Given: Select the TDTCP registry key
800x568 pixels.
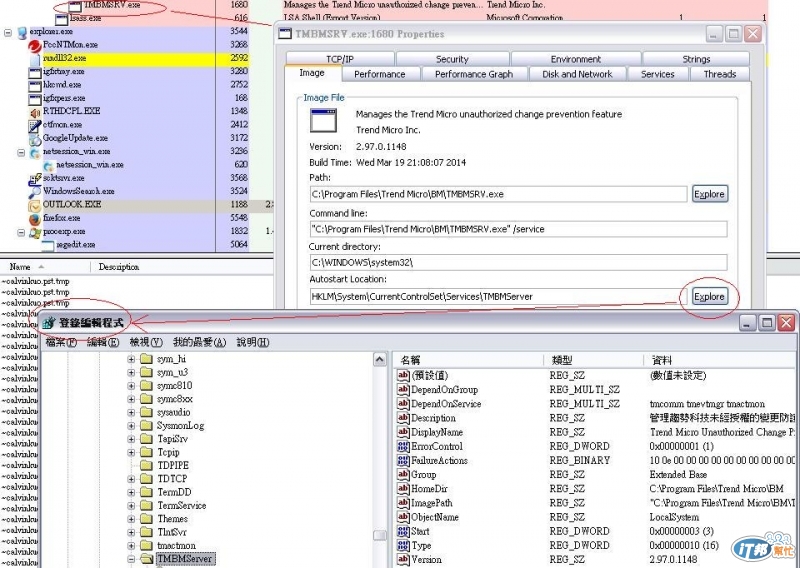Looking at the screenshot, I should click(172, 479).
